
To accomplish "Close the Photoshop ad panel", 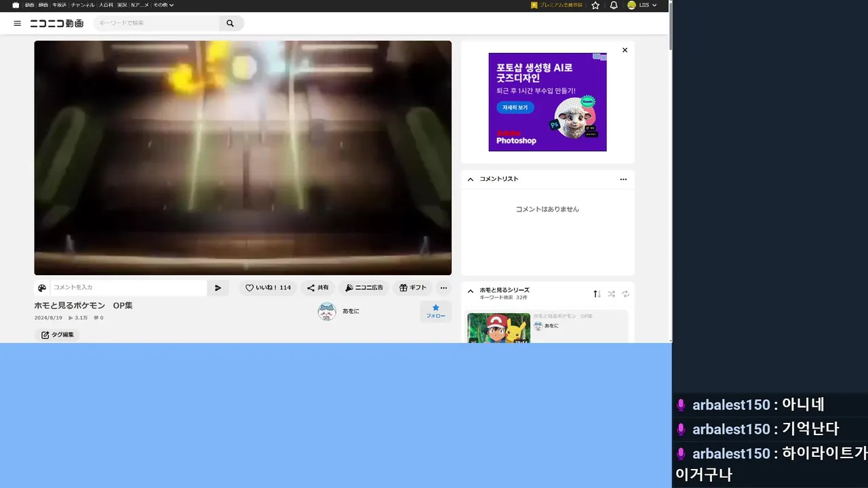I will (625, 50).
